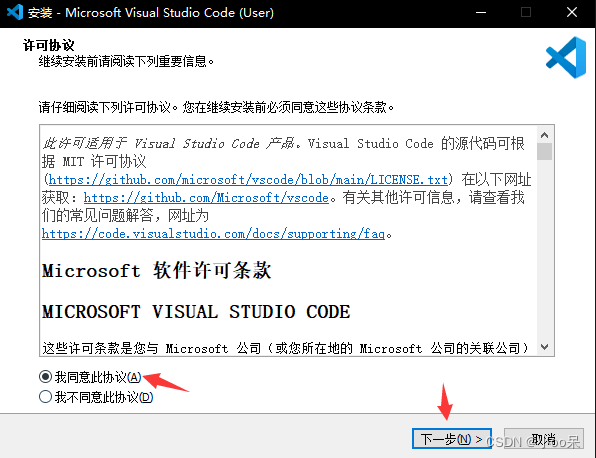Click the license scrollbar down arrow
The width and height of the screenshot is (596, 458).
point(544,347)
